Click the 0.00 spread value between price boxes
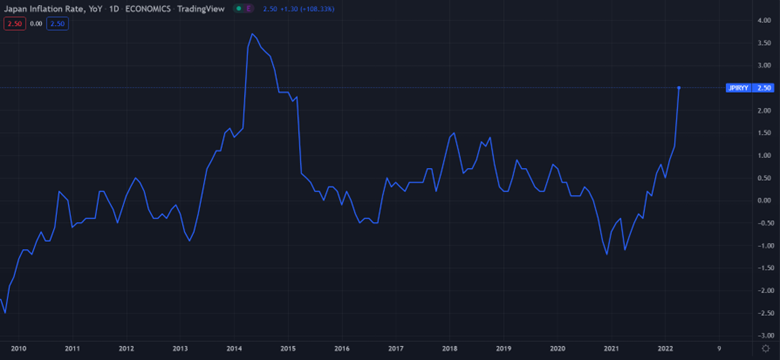 [x=36, y=23]
